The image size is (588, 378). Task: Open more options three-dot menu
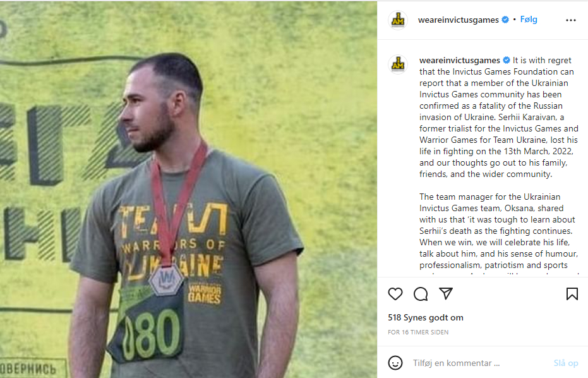pos(571,20)
